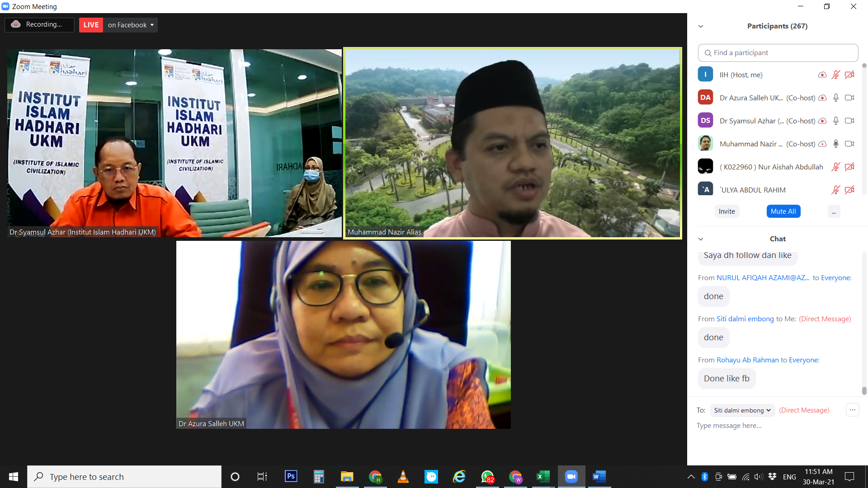Image resolution: width=868 pixels, height=488 pixels.
Task: Click Dr Azura Salleh microphone icon
Action: [836, 98]
